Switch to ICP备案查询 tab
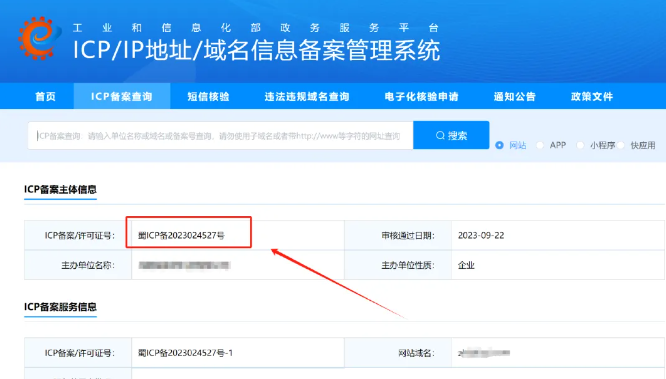 coord(122,96)
